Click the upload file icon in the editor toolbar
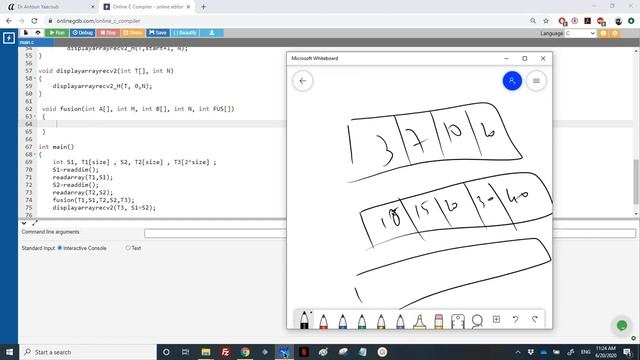The height and width of the screenshot is (360, 640). (38, 33)
